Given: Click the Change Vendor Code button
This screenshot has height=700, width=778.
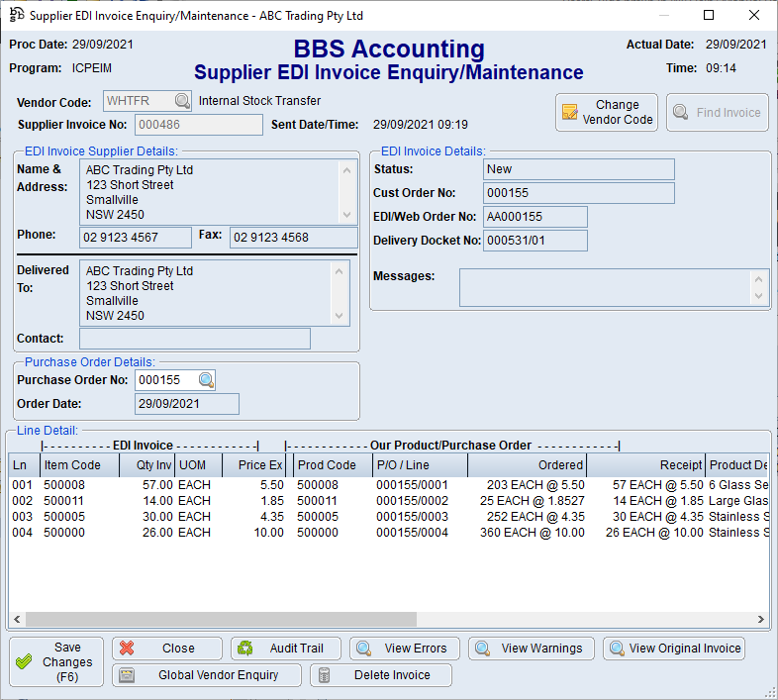Looking at the screenshot, I should [607, 113].
